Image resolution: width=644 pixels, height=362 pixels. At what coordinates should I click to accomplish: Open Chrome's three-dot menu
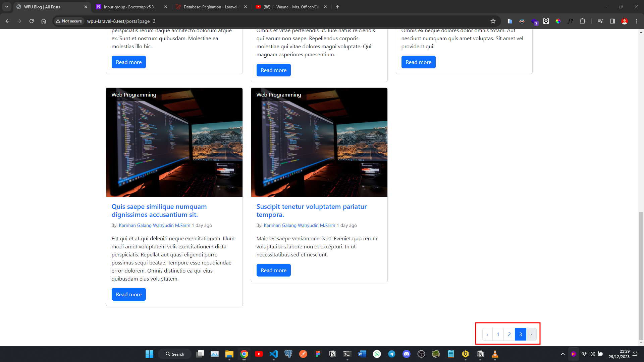coord(637,21)
